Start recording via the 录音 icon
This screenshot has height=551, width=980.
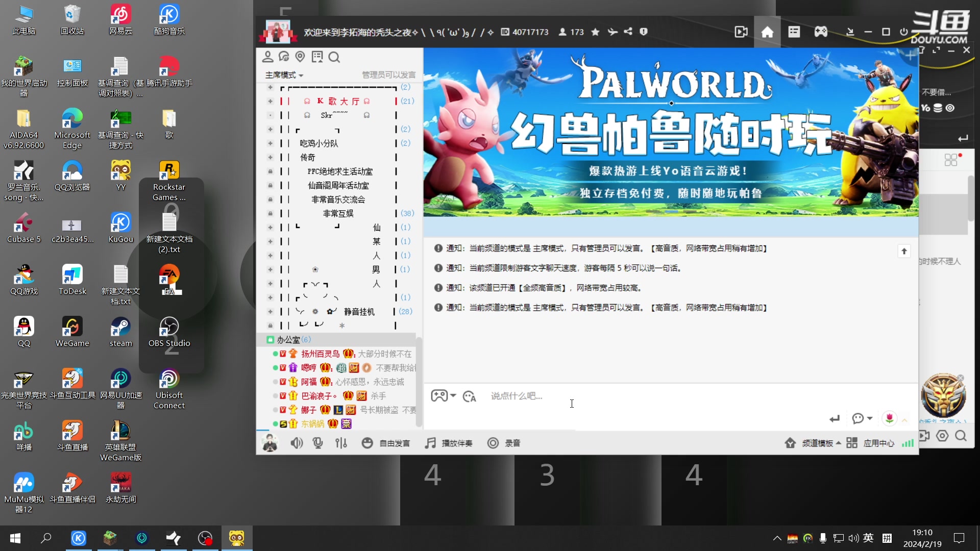pyautogui.click(x=493, y=443)
